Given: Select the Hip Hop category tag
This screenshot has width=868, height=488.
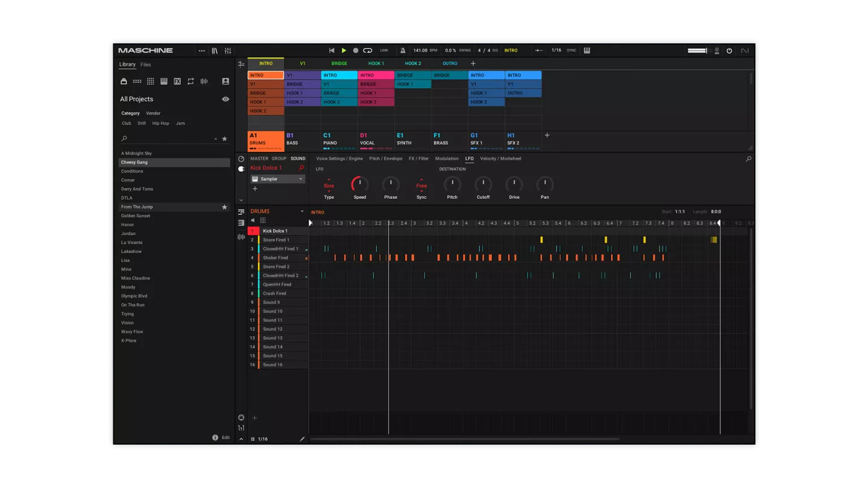Looking at the screenshot, I should [x=160, y=124].
